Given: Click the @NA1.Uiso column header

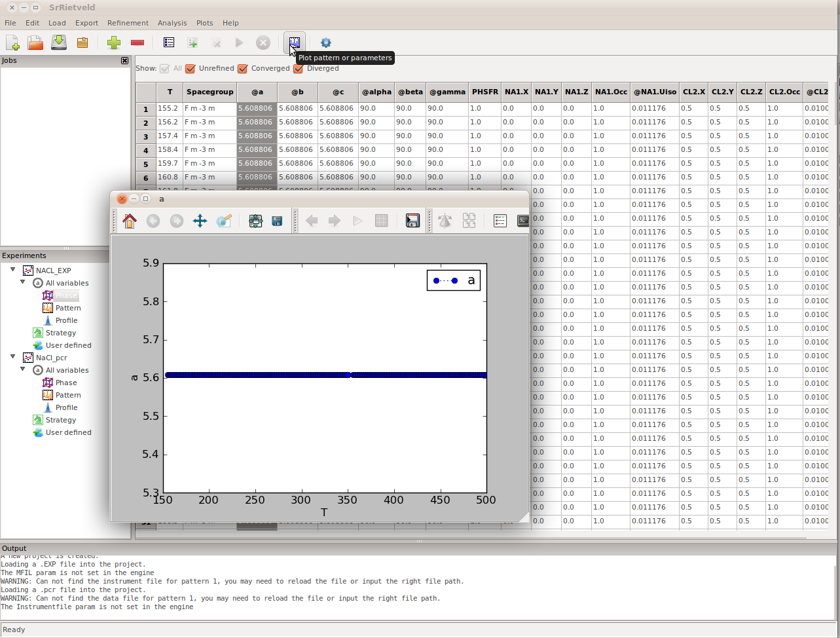Looking at the screenshot, I should point(655,92).
